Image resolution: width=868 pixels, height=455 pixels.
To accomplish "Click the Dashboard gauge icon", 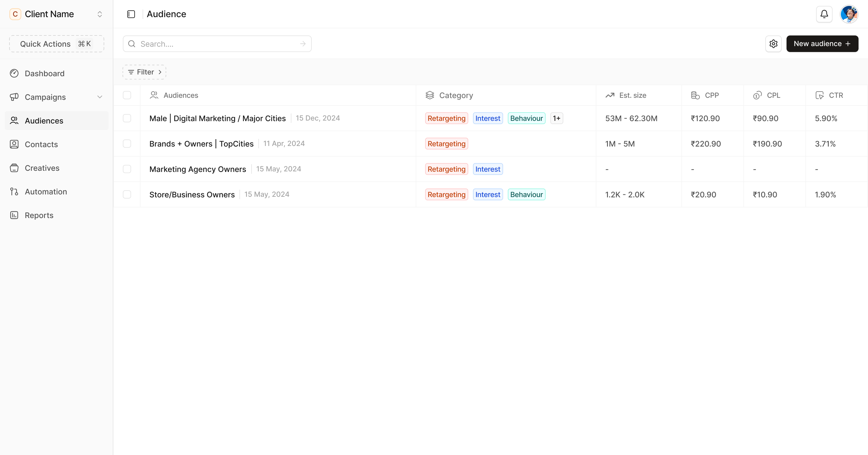I will click(14, 74).
